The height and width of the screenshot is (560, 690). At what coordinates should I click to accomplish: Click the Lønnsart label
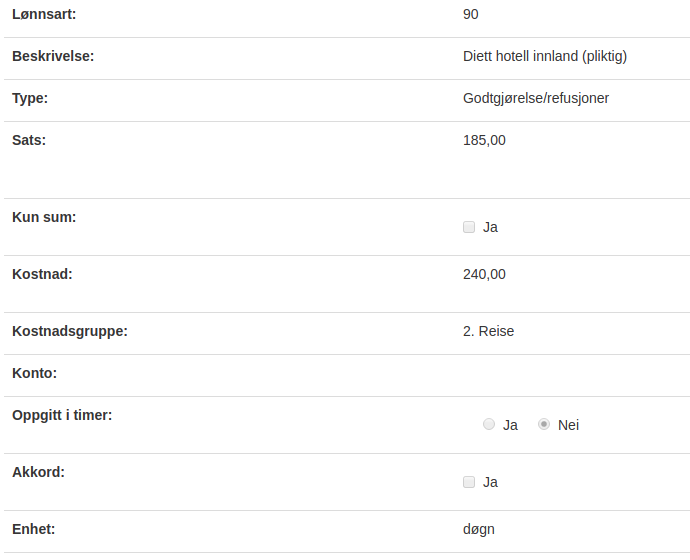coord(44,15)
